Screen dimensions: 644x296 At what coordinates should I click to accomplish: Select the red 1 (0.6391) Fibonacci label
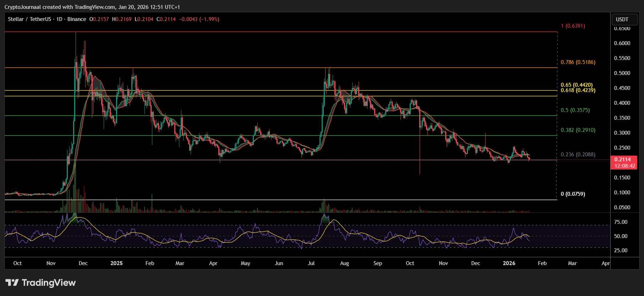[x=573, y=26]
